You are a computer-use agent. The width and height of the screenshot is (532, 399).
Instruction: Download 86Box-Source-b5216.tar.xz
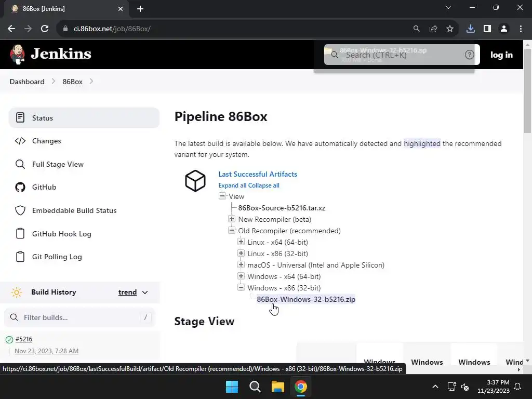(x=282, y=208)
